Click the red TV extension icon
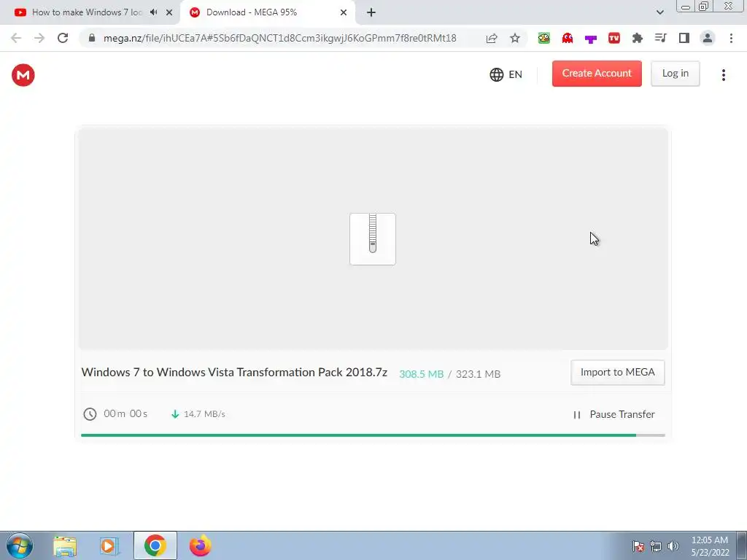This screenshot has width=747, height=560. tap(614, 38)
